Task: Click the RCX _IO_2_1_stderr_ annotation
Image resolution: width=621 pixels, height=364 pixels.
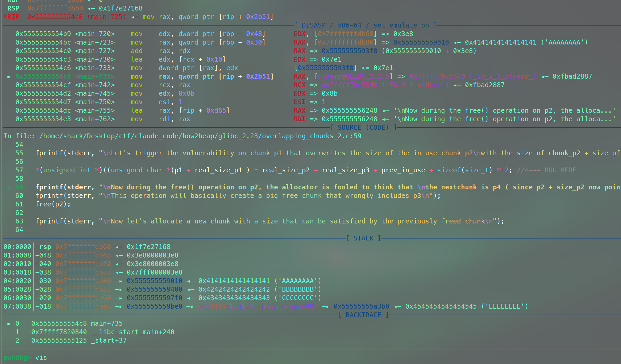Action: (x=399, y=85)
